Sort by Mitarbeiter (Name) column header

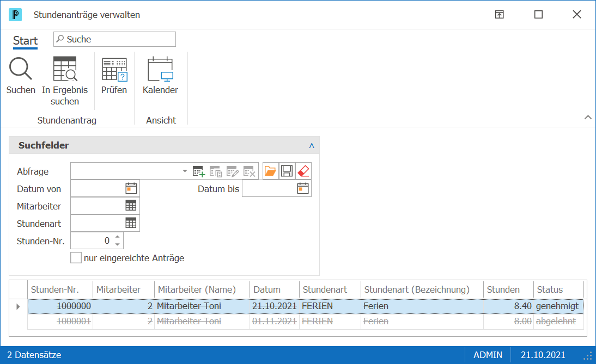202,289
